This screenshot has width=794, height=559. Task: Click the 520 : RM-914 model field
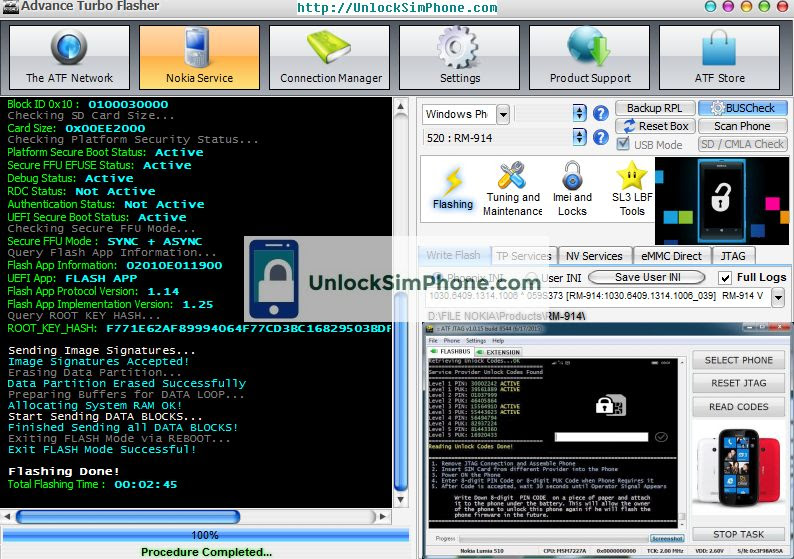tap(497, 137)
